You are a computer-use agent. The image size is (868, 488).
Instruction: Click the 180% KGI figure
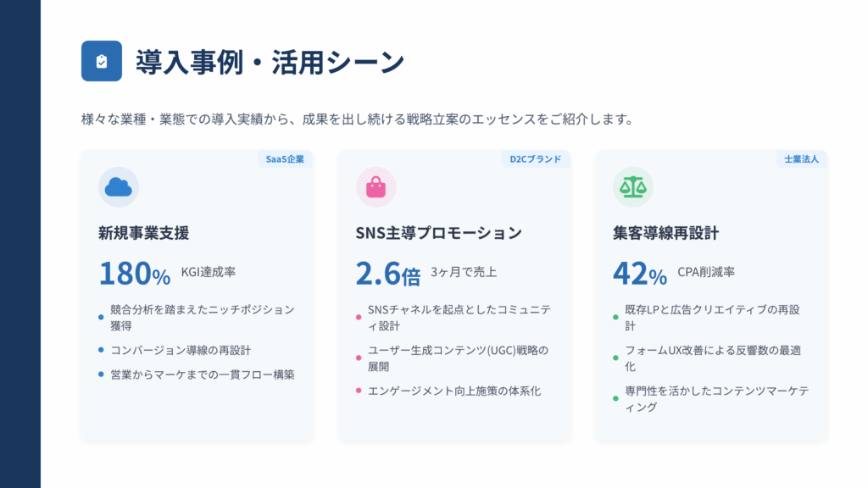[x=135, y=273]
